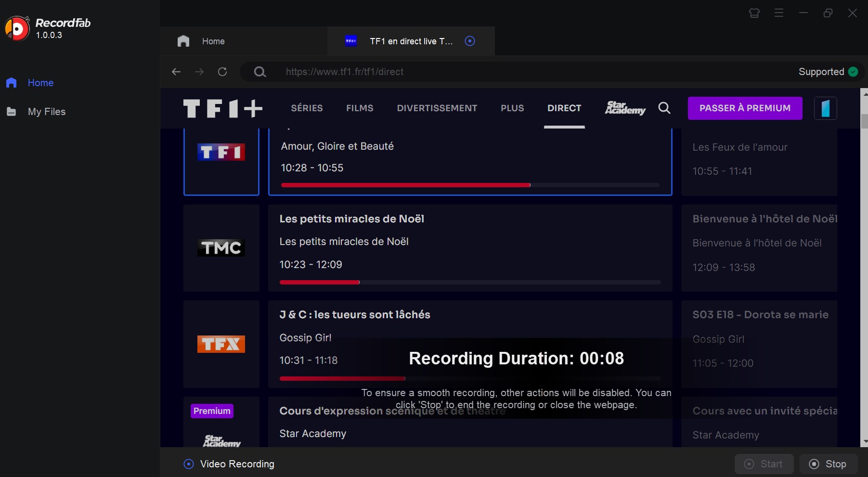The image size is (868, 477).
Task: Open Bienvenue à l'hôtel de Noël card
Action: [759, 248]
